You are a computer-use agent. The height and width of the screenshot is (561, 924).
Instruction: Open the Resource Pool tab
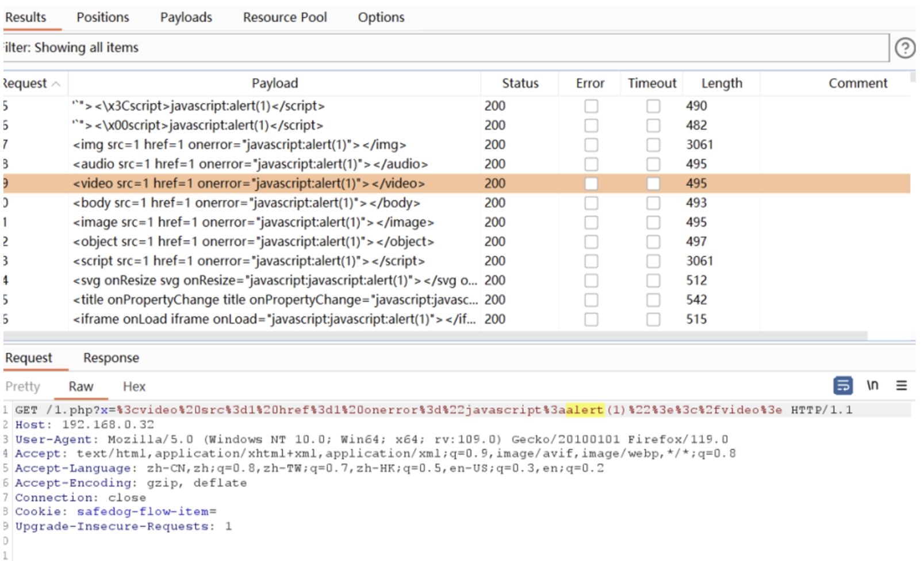(285, 17)
